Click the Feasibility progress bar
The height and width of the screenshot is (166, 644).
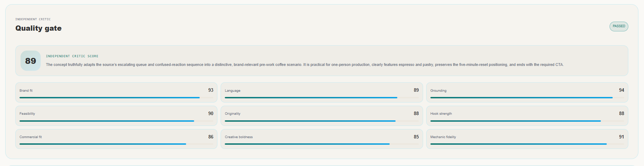116,121
